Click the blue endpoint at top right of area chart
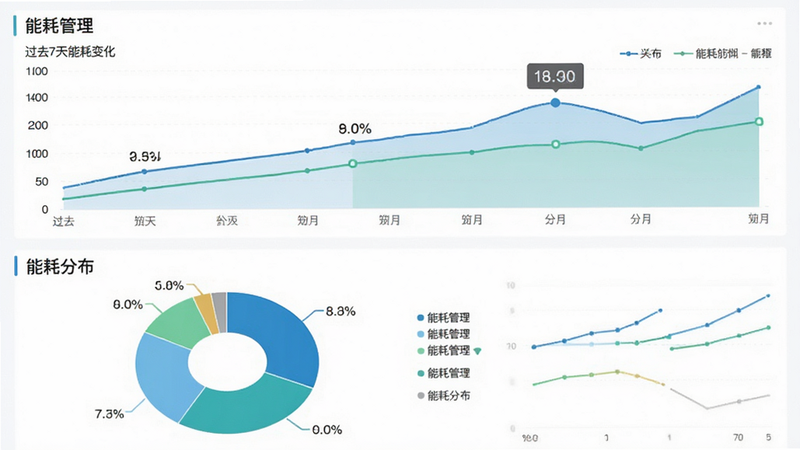 pyautogui.click(x=758, y=87)
